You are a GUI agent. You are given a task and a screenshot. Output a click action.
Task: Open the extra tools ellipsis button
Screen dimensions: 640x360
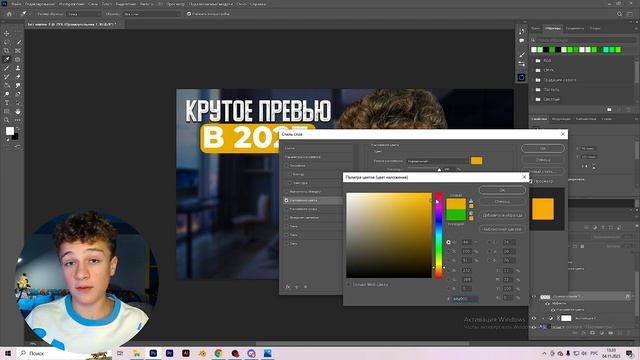(x=18, y=120)
